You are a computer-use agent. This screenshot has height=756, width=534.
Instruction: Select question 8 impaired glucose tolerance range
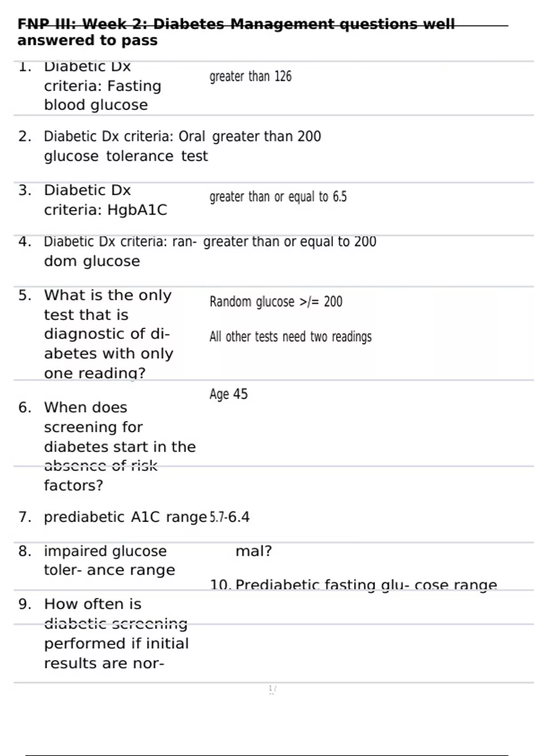pyautogui.click(x=109, y=560)
